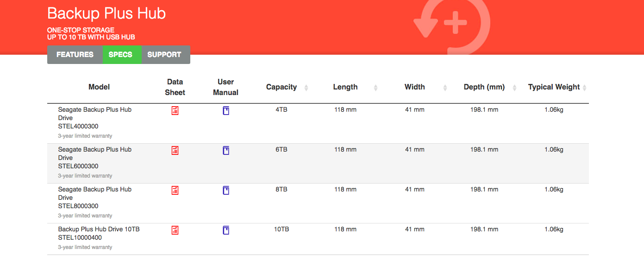Image resolution: width=644 pixels, height=274 pixels.
Task: Open the data sheet for STEL8000300
Action: 175,191
